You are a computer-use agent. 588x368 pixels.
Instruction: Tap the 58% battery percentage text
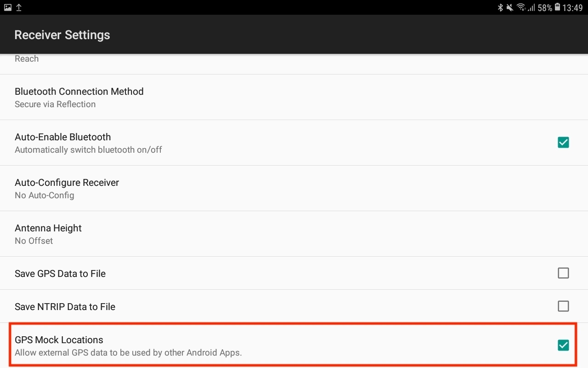[545, 7]
